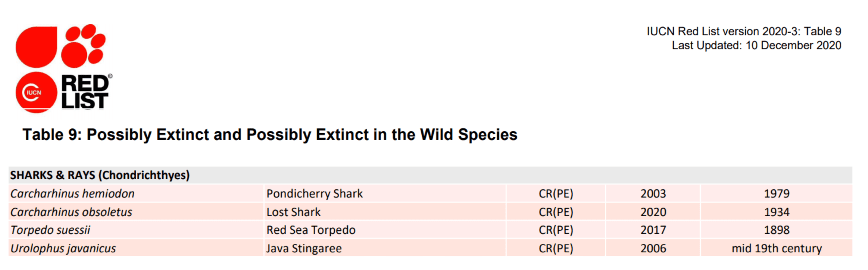Click the RED LIST logo text
The height and width of the screenshot is (270, 868).
(x=85, y=92)
